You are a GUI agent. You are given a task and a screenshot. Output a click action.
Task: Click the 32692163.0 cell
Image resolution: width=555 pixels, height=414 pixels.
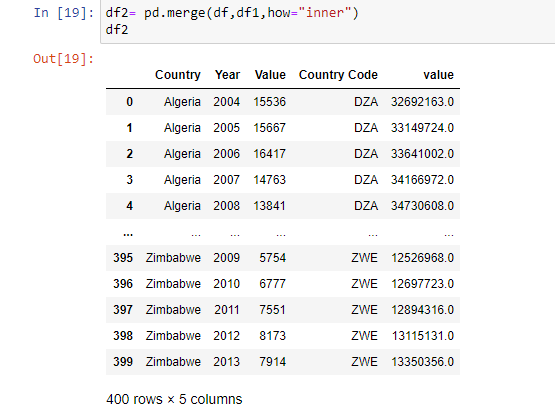coord(422,102)
